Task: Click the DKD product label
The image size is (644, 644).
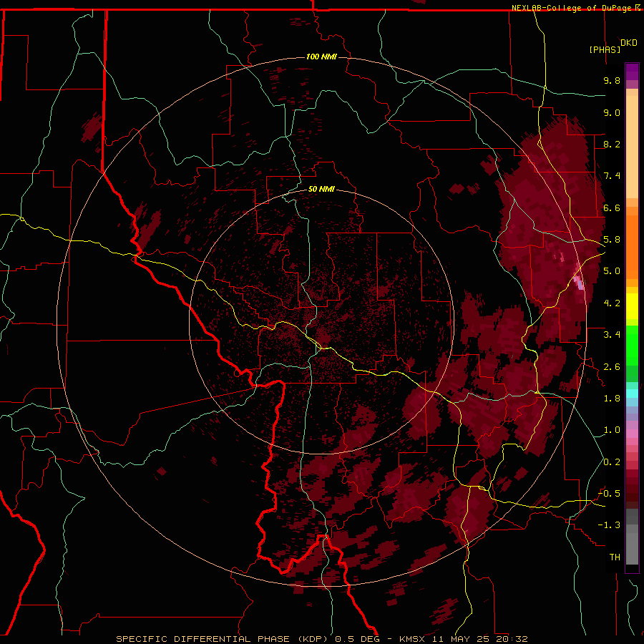Action: pyautogui.click(x=629, y=43)
